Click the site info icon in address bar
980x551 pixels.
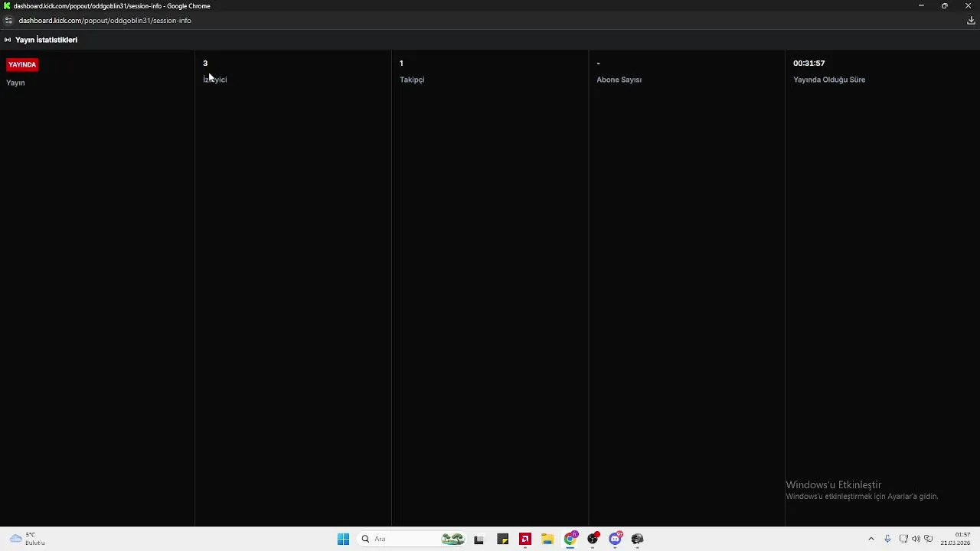tap(8, 21)
